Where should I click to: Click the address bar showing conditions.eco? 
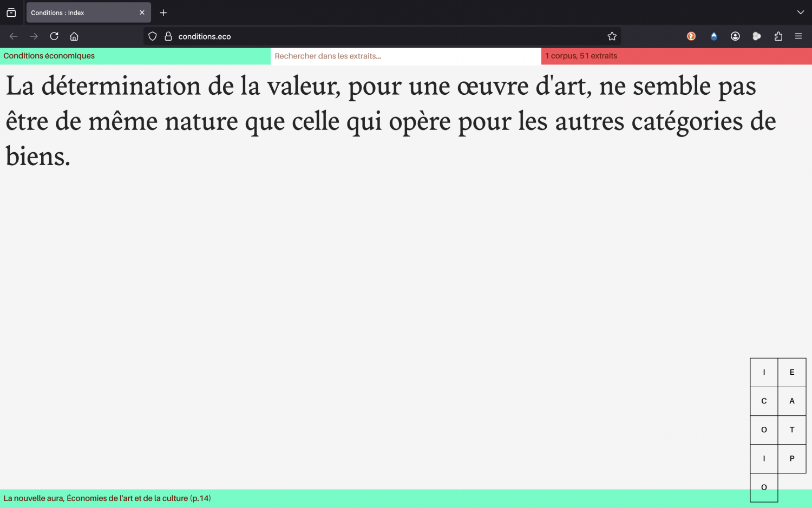[379, 36]
